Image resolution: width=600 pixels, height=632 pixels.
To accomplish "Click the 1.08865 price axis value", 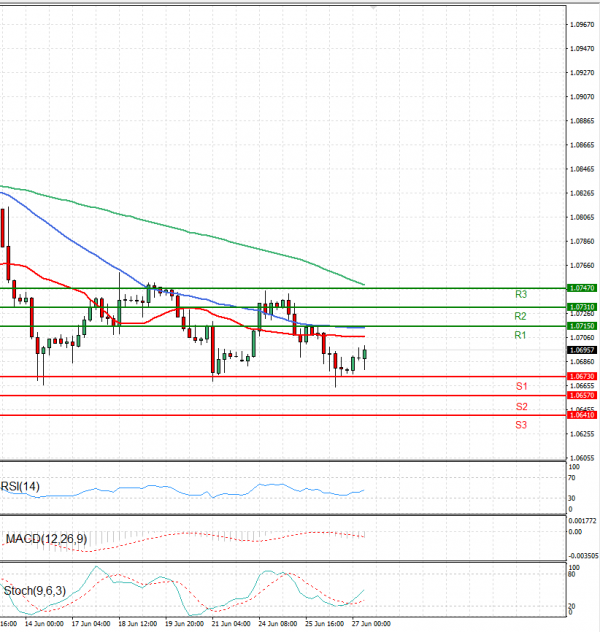I will pos(582,121).
